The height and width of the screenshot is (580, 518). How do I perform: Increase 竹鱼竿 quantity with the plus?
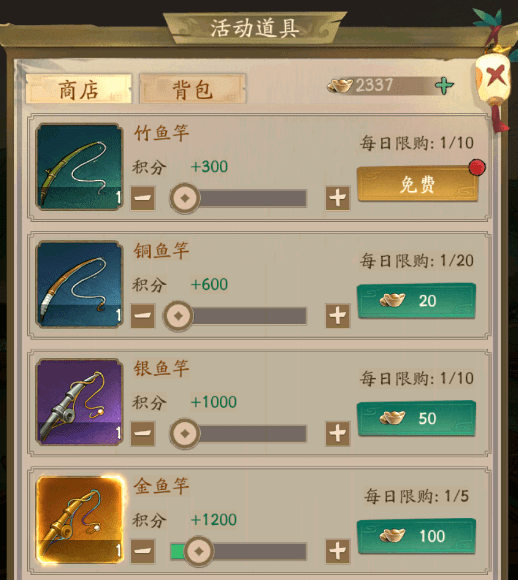337,198
